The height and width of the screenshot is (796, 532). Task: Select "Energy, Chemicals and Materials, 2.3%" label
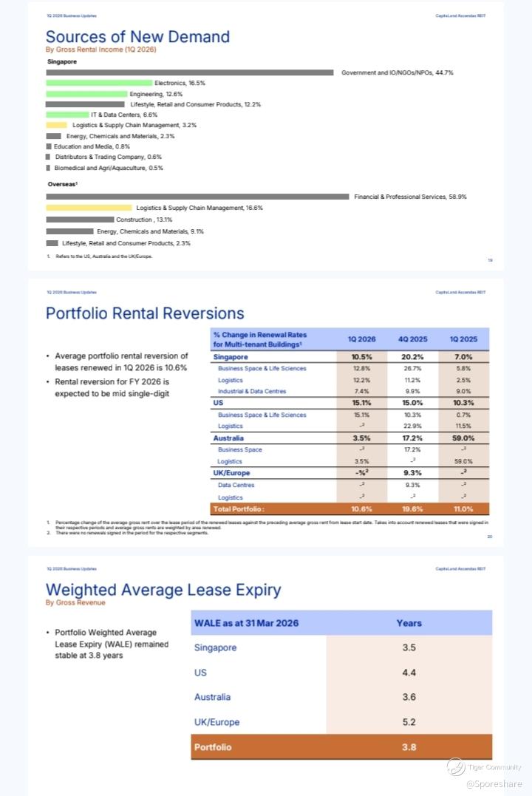120,136
